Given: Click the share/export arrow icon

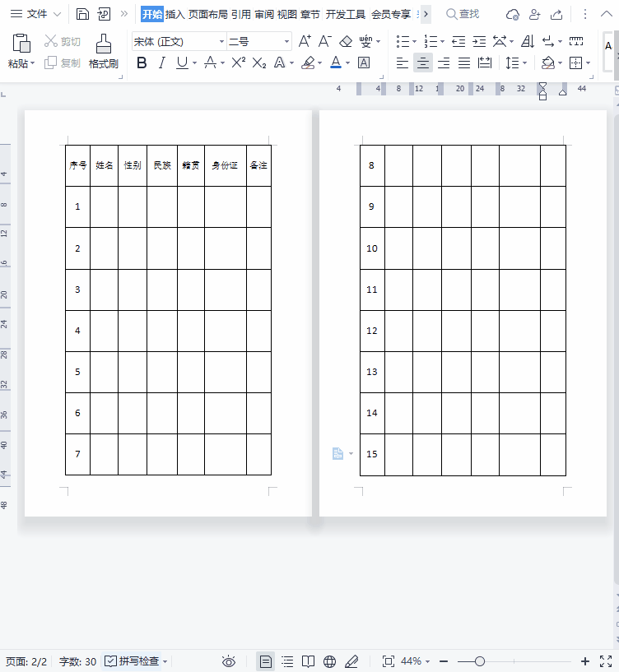Looking at the screenshot, I should pyautogui.click(x=556, y=14).
